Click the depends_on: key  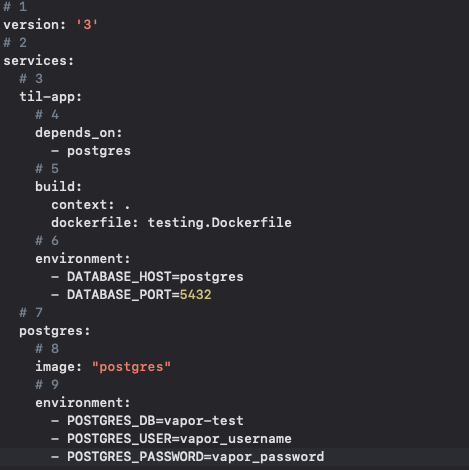pyautogui.click(x=79, y=133)
